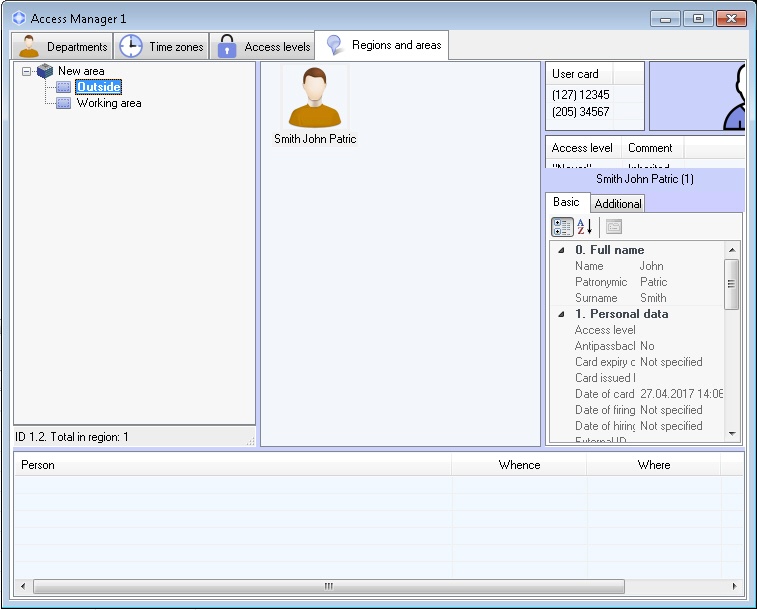Collapse the New area tree node
Viewport: 757px width, 610px height.
[x=27, y=71]
